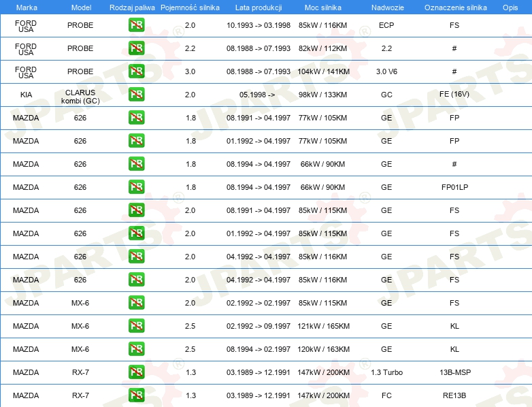
Task: Click fuel icon in MX-6 2.5 165KM row
Action: pyautogui.click(x=136, y=326)
